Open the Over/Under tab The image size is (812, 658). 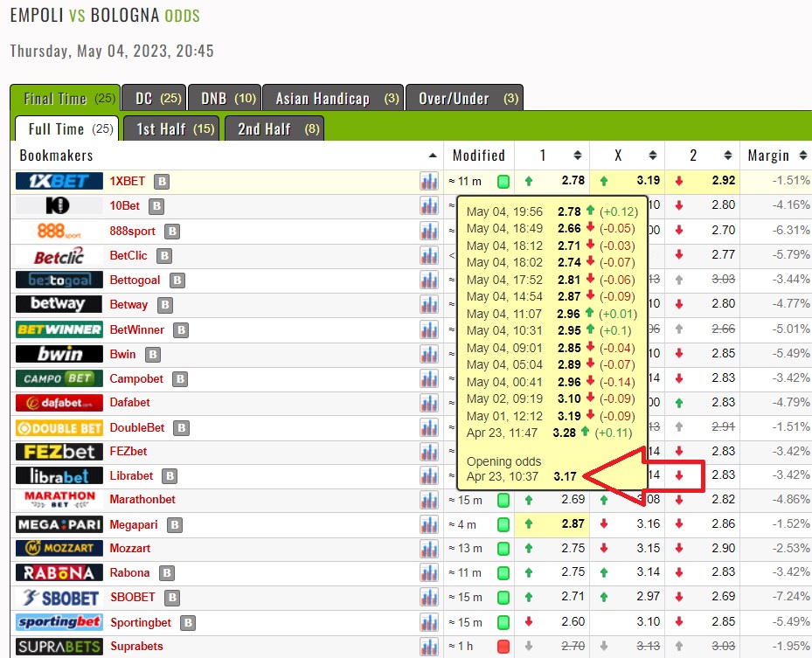click(464, 99)
